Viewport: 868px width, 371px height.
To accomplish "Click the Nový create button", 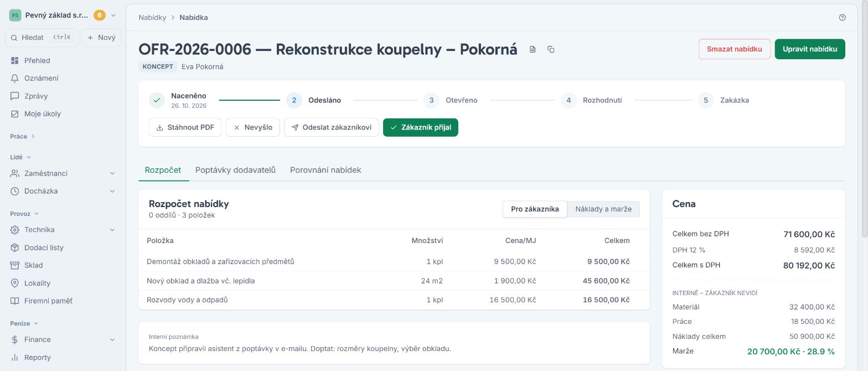I will 101,38.
